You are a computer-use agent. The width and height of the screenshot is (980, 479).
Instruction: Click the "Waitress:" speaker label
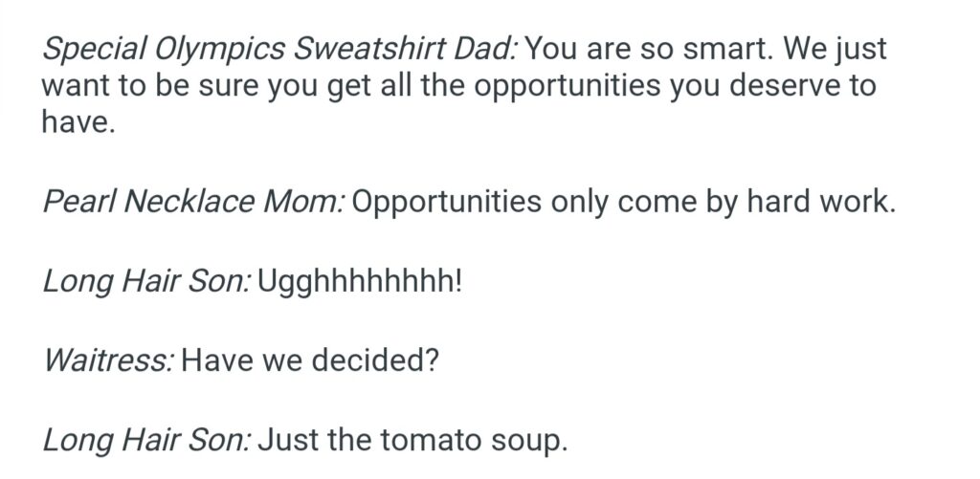(109, 360)
